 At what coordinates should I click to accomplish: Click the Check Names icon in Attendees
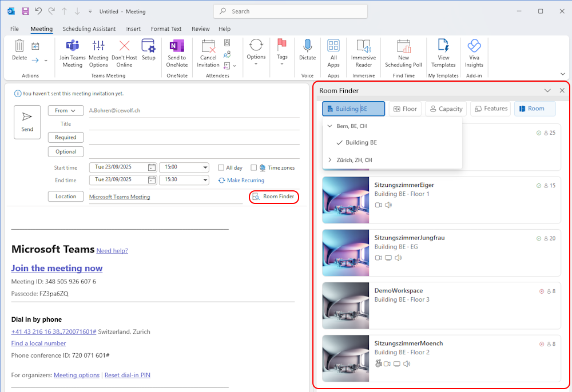tap(227, 54)
